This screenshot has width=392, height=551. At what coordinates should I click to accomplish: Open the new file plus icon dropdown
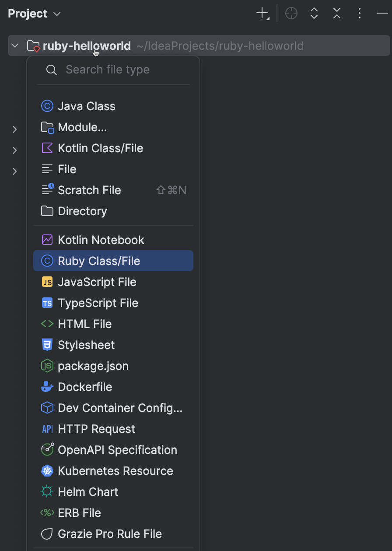pyautogui.click(x=261, y=13)
